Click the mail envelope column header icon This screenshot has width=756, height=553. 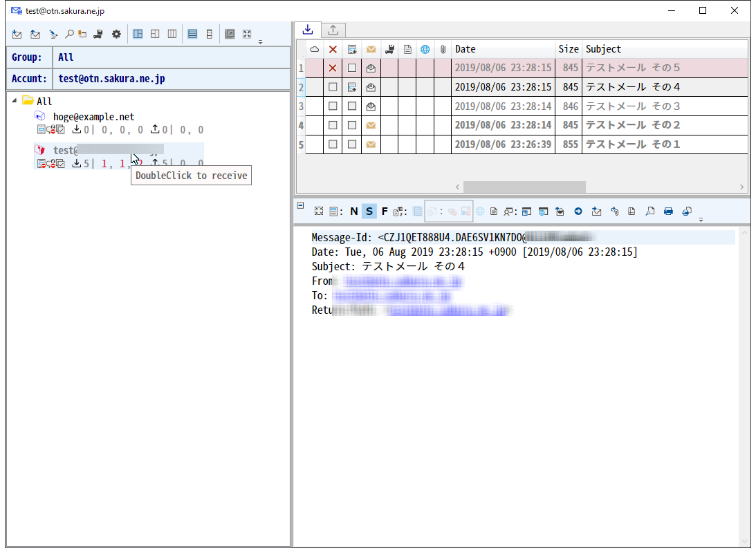371,49
